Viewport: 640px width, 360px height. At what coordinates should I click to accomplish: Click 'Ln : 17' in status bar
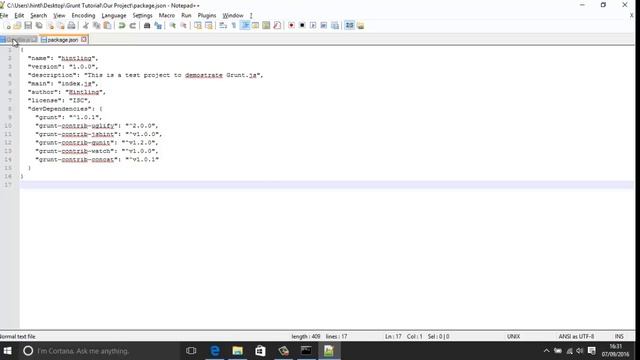coord(393,337)
